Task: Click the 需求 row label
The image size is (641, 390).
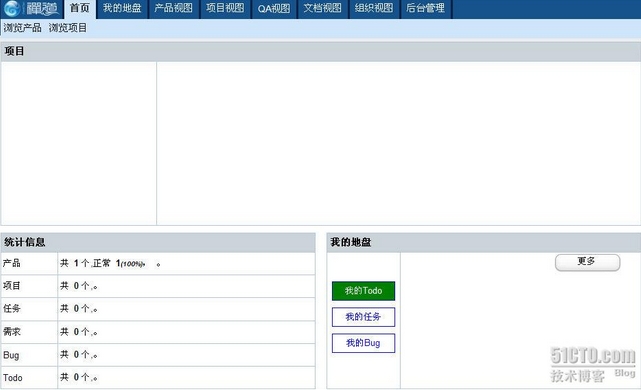Action: pos(11,332)
